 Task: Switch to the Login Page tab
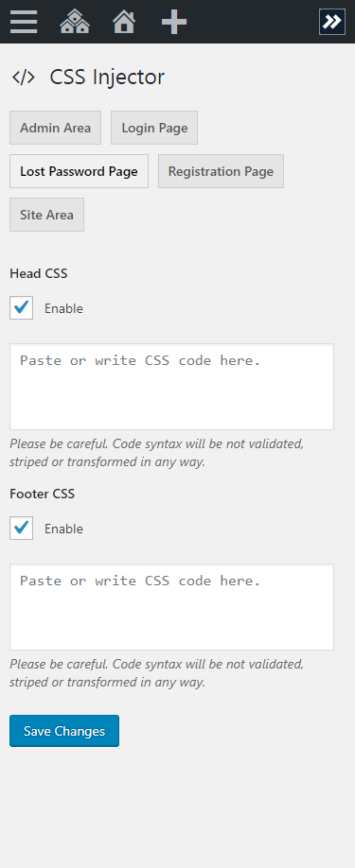click(x=154, y=128)
